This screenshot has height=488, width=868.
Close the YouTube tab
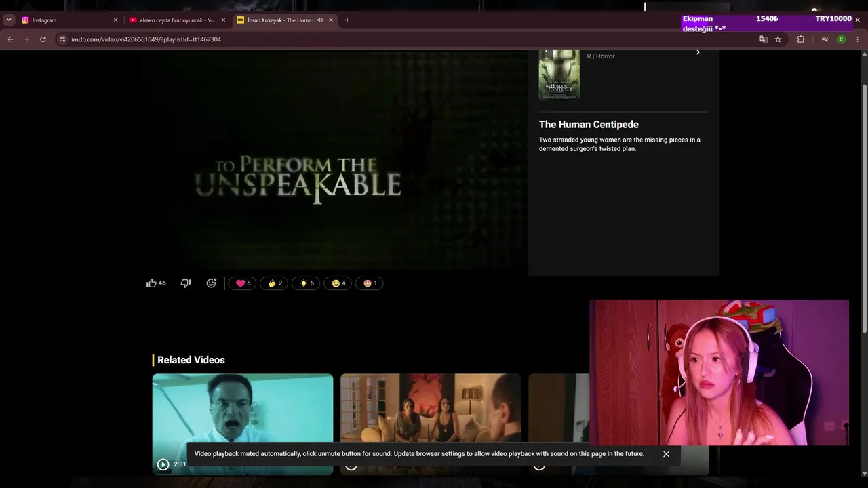[x=223, y=20]
